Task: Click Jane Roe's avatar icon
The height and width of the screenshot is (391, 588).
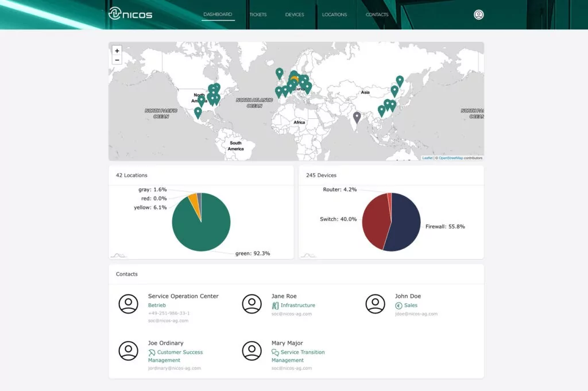Action: 252,304
